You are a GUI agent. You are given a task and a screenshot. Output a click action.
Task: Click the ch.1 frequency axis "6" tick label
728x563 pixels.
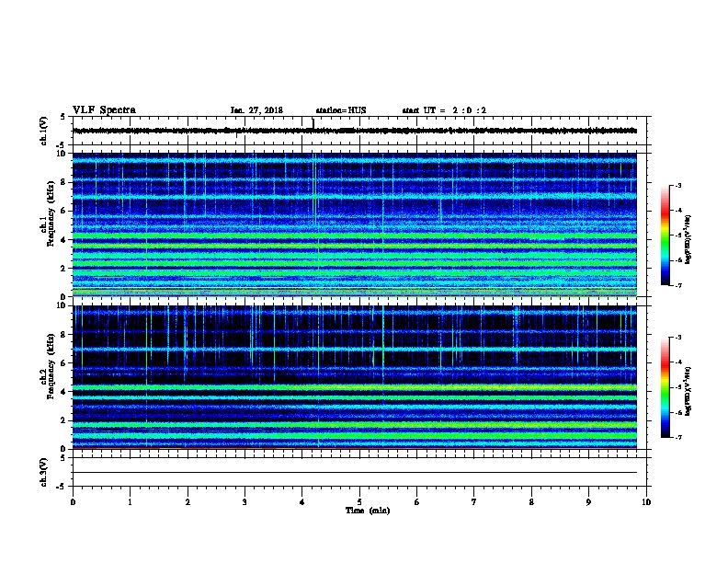tap(64, 211)
